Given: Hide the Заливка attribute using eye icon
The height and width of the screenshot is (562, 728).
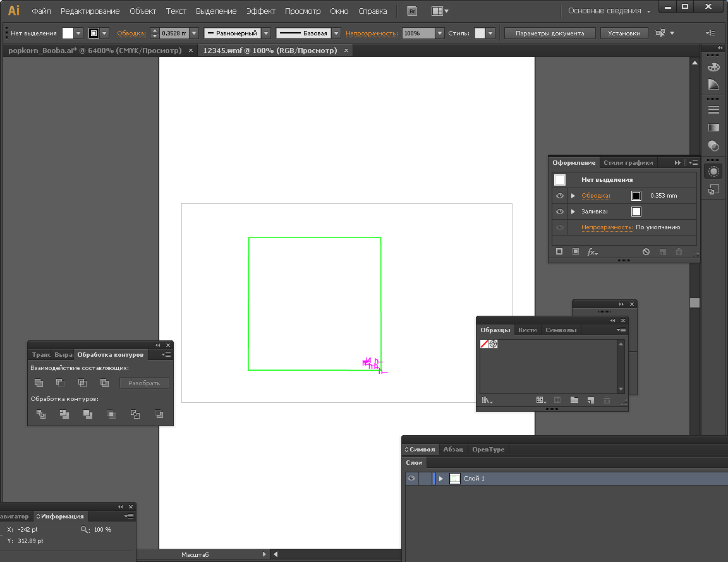Looking at the screenshot, I should coord(559,212).
